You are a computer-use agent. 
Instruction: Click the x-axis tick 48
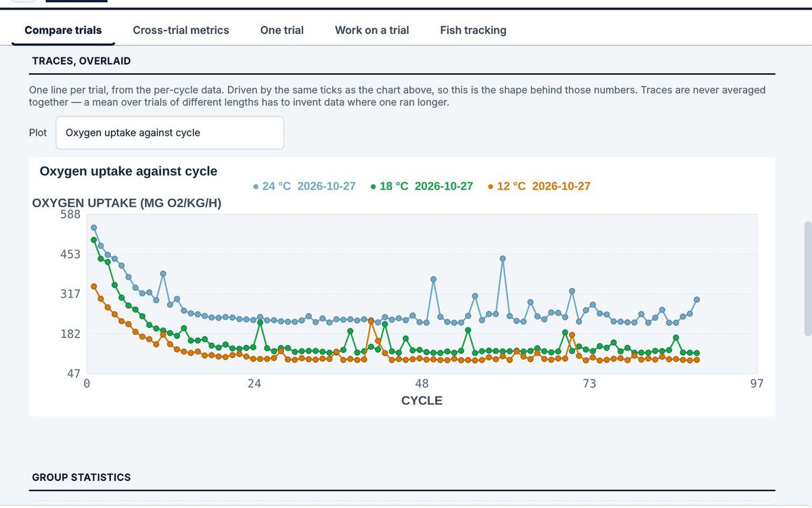[x=422, y=384]
